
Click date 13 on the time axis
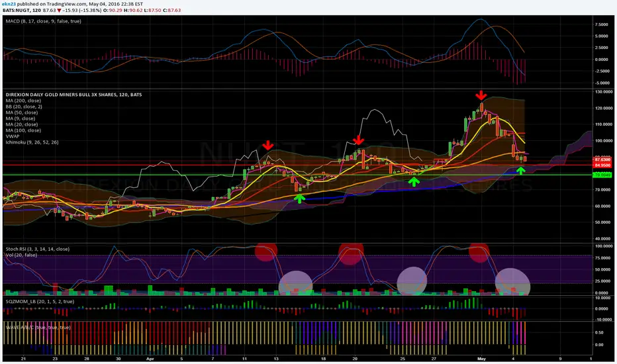click(276, 359)
